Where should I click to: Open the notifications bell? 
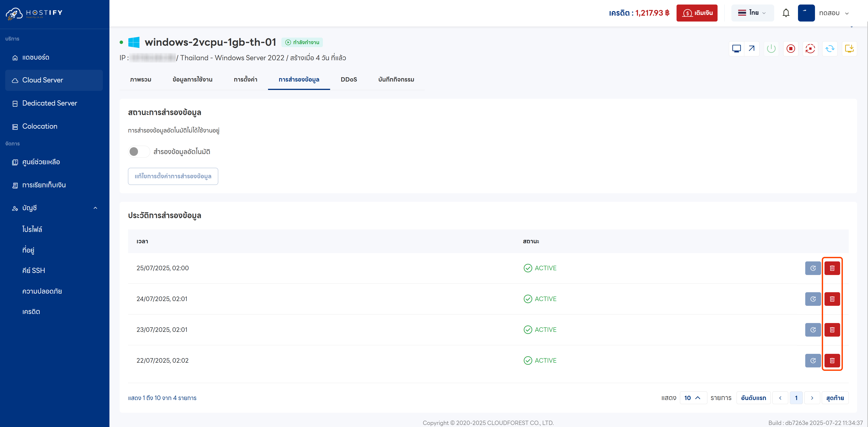coord(786,13)
